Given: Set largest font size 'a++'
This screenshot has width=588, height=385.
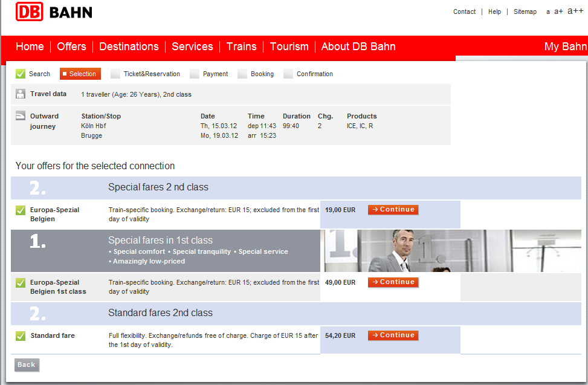Looking at the screenshot, I should point(575,11).
